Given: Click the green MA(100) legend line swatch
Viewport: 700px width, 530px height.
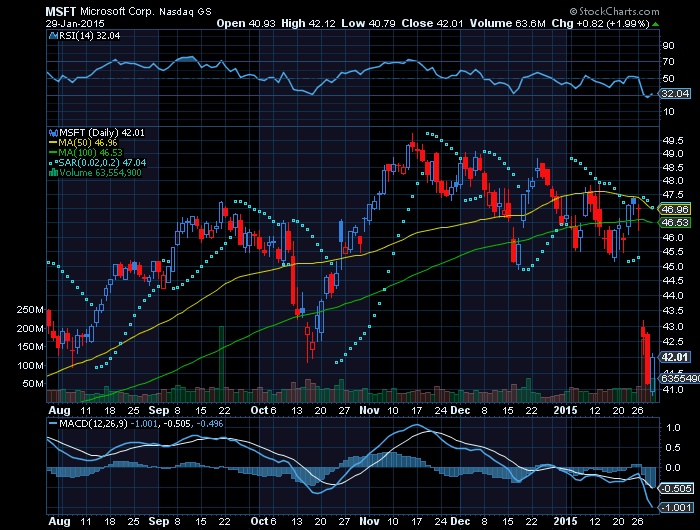Looking at the screenshot, I should click(x=53, y=153).
